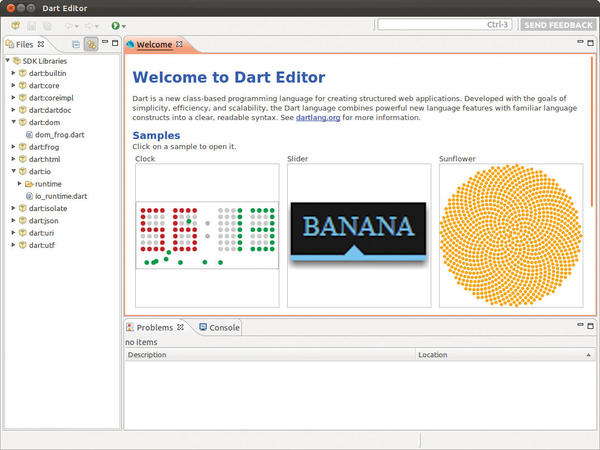Image resolution: width=600 pixels, height=450 pixels.
Task: Sort problems by Location column header
Action: pos(505,355)
